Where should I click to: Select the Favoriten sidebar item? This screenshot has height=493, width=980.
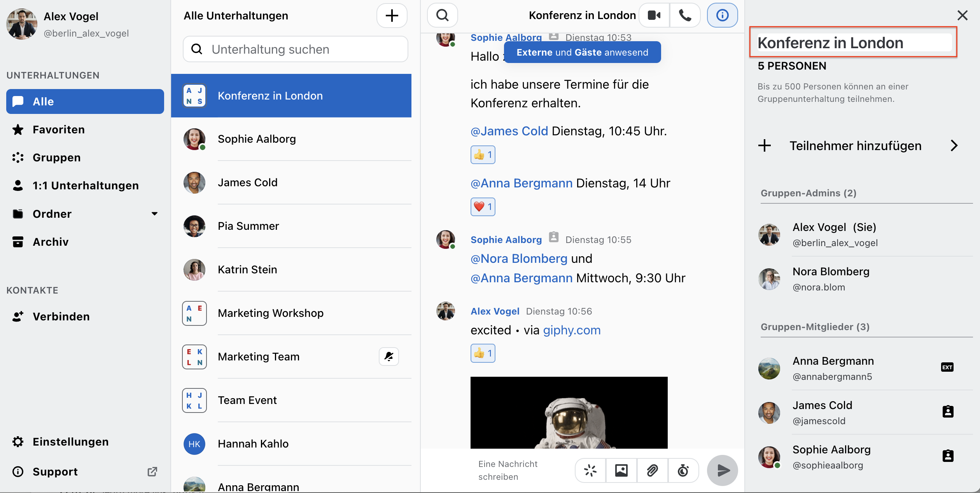[x=58, y=129]
